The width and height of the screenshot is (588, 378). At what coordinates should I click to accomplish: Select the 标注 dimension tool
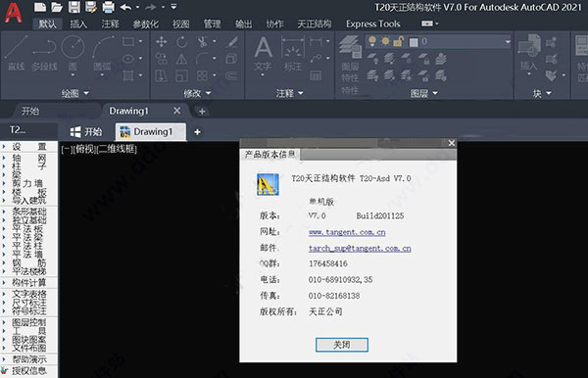click(292, 54)
